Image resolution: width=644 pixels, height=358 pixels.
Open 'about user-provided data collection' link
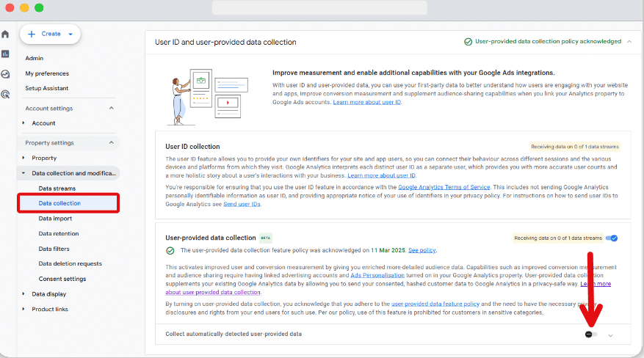213,293
